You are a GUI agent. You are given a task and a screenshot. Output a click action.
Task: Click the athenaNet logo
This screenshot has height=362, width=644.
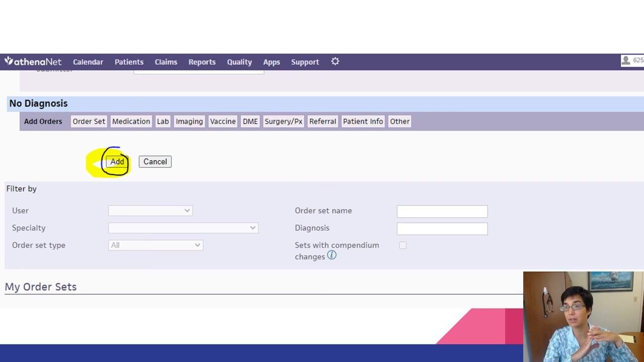click(x=33, y=62)
